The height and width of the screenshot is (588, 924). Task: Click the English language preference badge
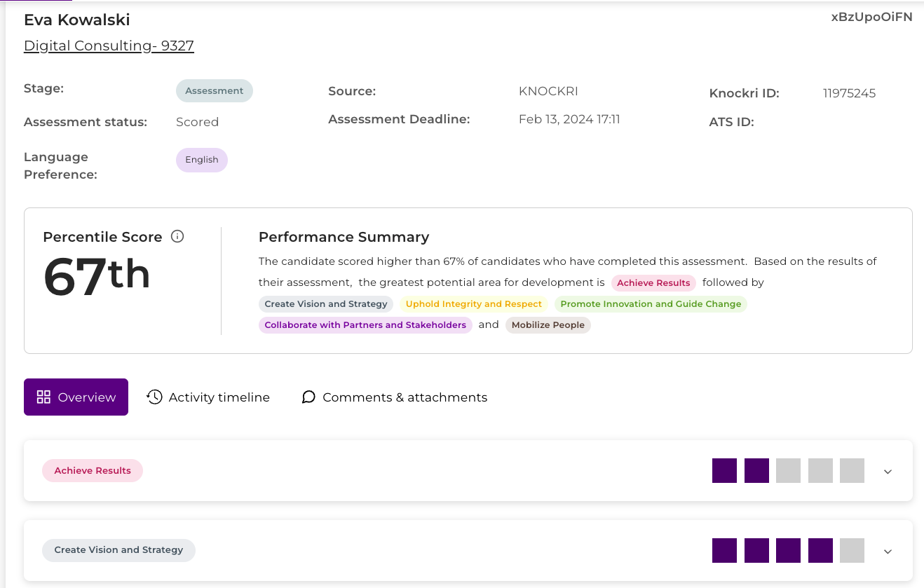[201, 160]
